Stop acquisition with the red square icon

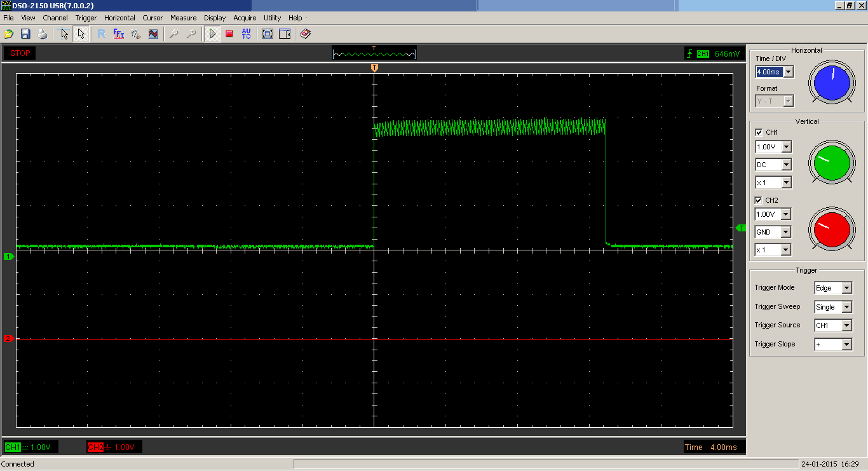point(229,34)
